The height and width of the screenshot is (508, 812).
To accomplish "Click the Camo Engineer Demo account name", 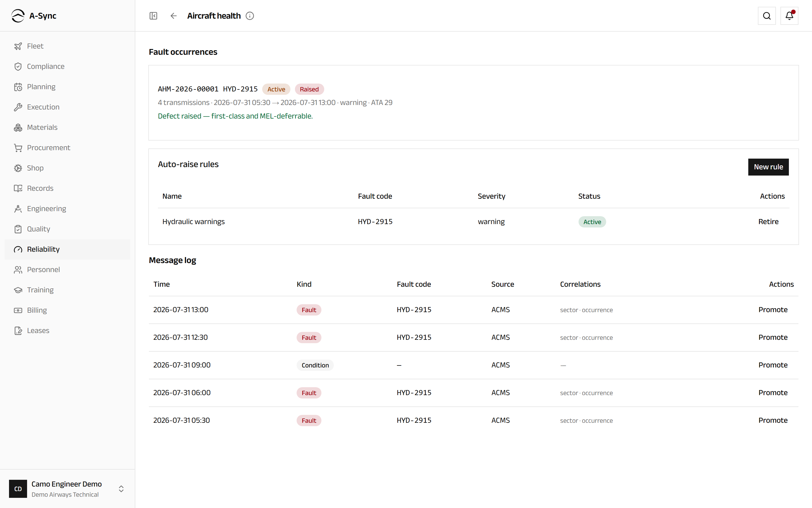I will (x=67, y=484).
